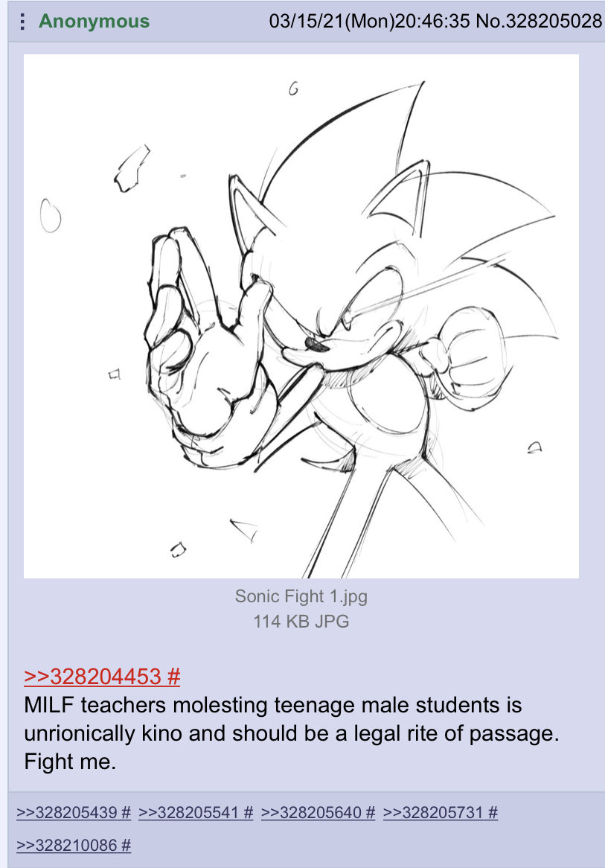Open the >>328210086 reply backlink

tap(66, 846)
